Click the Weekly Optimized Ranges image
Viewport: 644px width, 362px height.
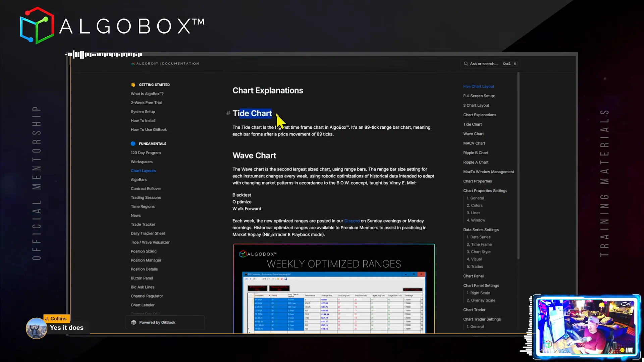pyautogui.click(x=334, y=289)
